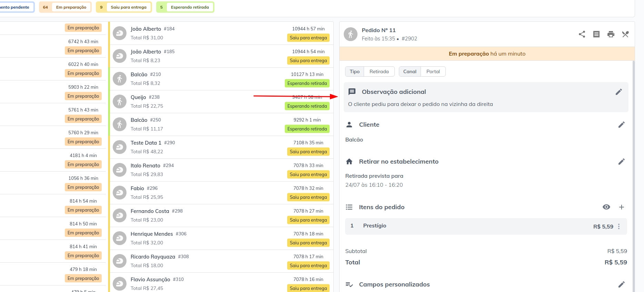Click the Observação adicional comment icon
The height and width of the screenshot is (292, 644).
[x=352, y=92]
